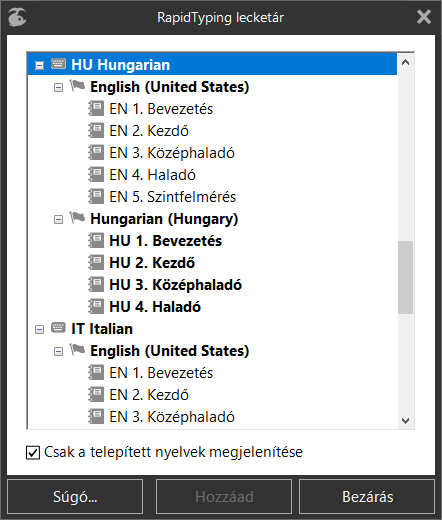The width and height of the screenshot is (442, 520).
Task: Close the RapidTyping lecketár window
Action: point(424,17)
